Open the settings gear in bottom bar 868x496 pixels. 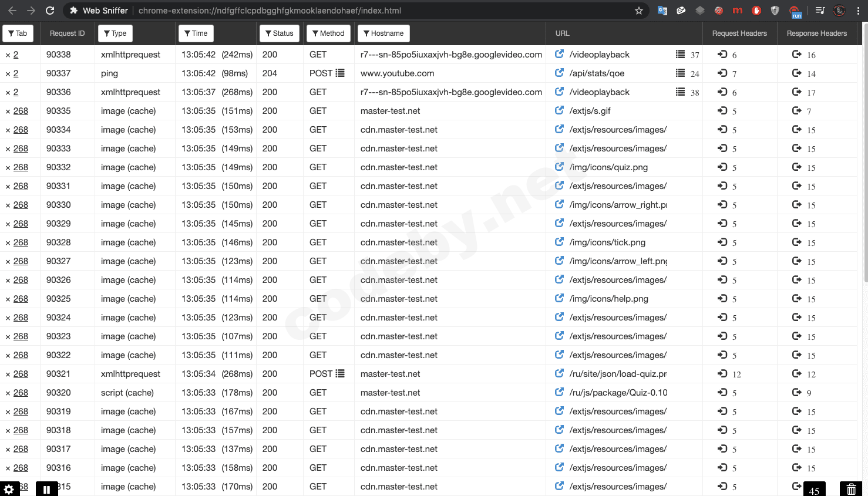pyautogui.click(x=9, y=489)
